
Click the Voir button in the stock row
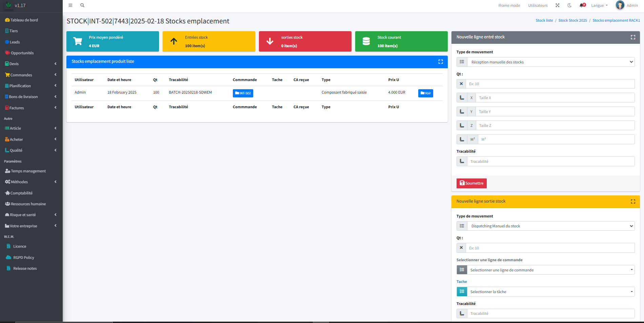[425, 93]
